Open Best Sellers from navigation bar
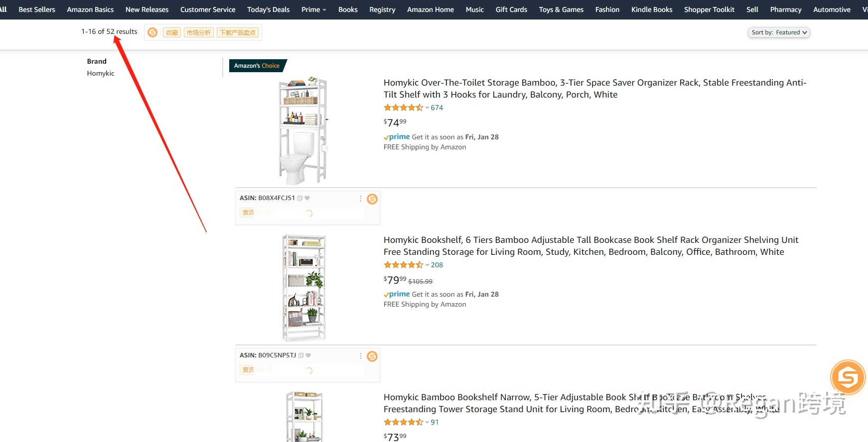The image size is (868, 442). click(37, 9)
